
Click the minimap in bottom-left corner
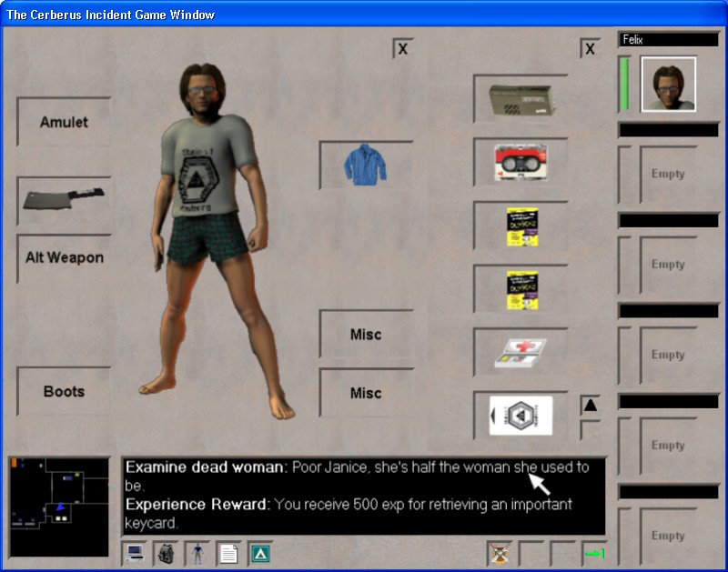click(x=59, y=507)
